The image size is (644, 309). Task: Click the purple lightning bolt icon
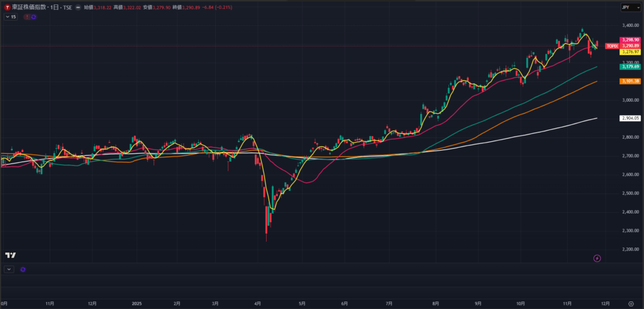(597, 258)
